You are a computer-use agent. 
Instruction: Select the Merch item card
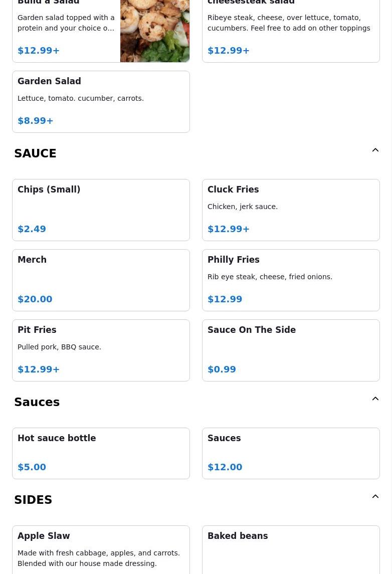101,280
